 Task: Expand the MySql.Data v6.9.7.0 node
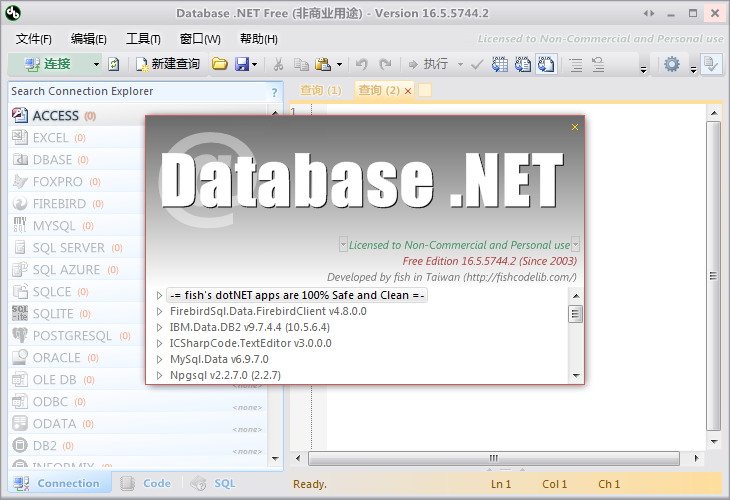pyautogui.click(x=160, y=359)
